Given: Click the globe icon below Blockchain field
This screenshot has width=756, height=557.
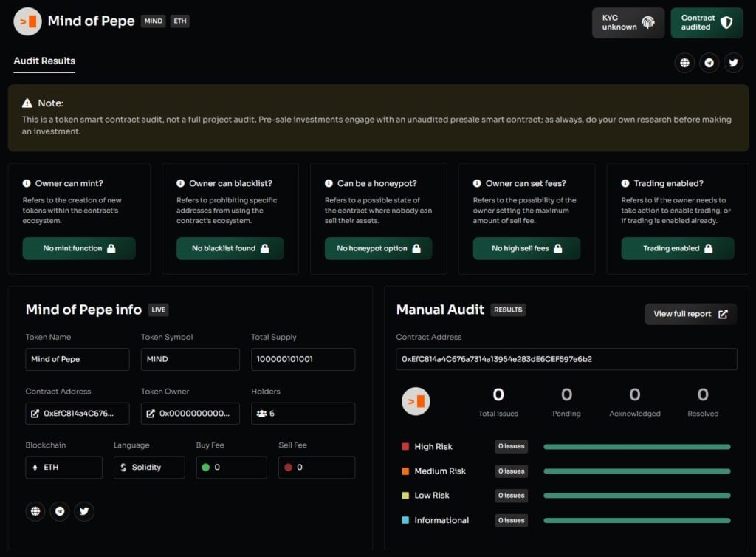Looking at the screenshot, I should coord(35,511).
